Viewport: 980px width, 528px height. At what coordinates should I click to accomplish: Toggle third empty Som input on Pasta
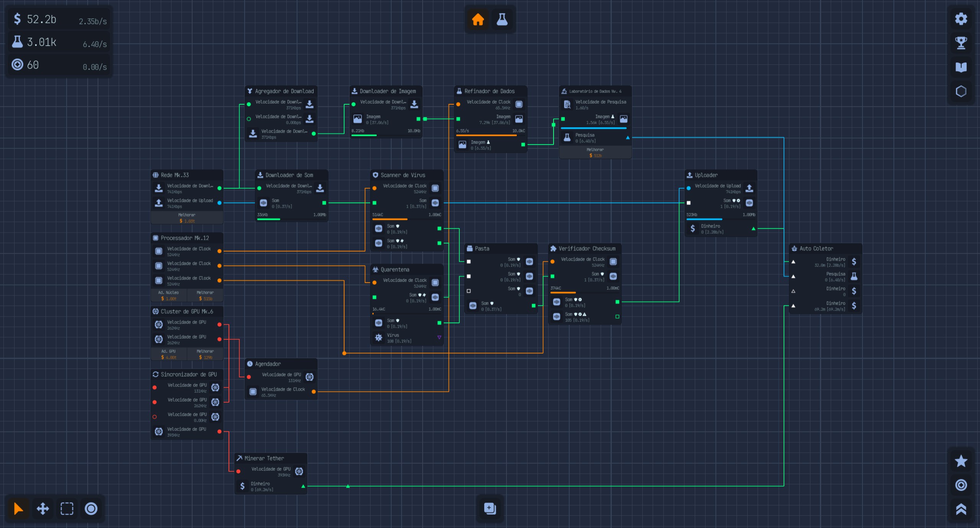469,291
